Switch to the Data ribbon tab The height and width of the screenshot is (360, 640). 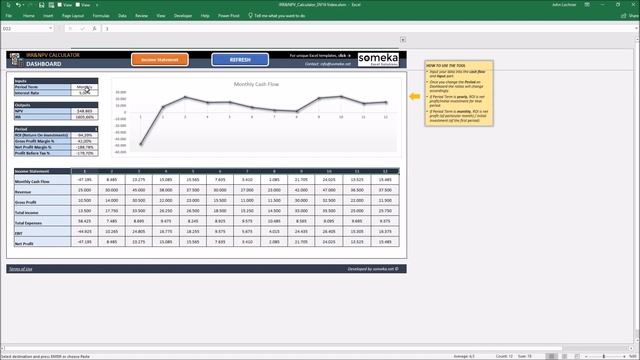tap(122, 16)
